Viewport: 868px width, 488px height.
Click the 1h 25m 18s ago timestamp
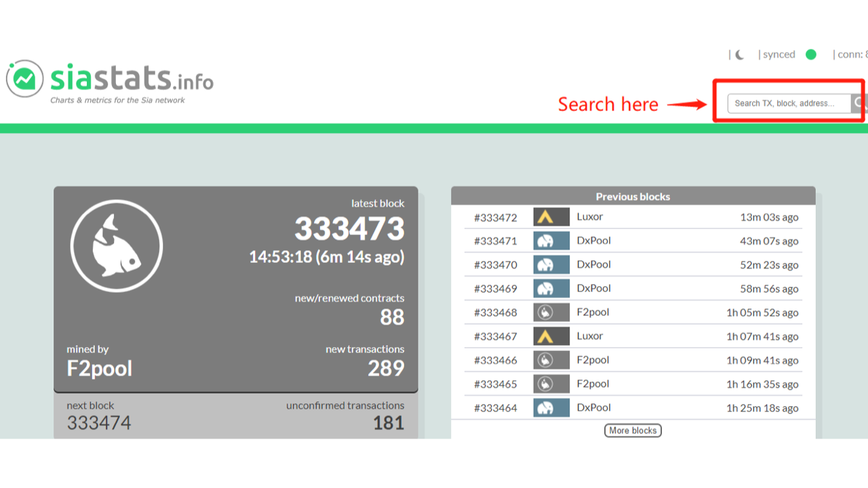(x=762, y=408)
